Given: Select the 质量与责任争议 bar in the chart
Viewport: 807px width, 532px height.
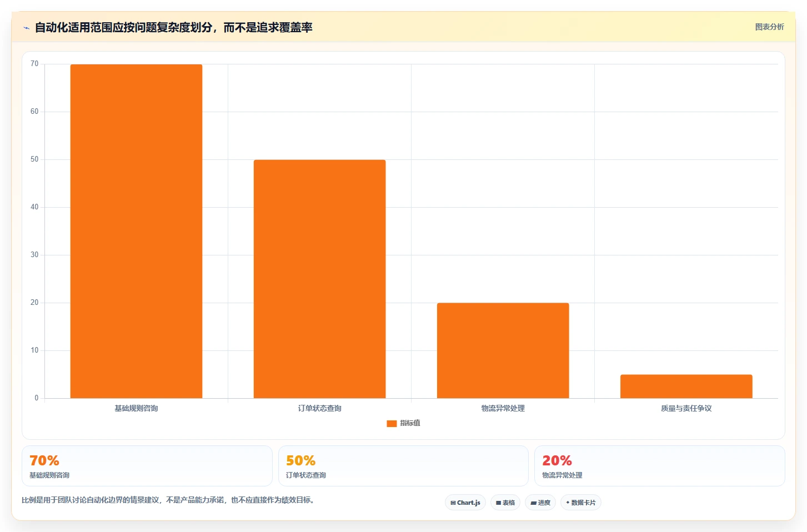Looking at the screenshot, I should [686, 387].
